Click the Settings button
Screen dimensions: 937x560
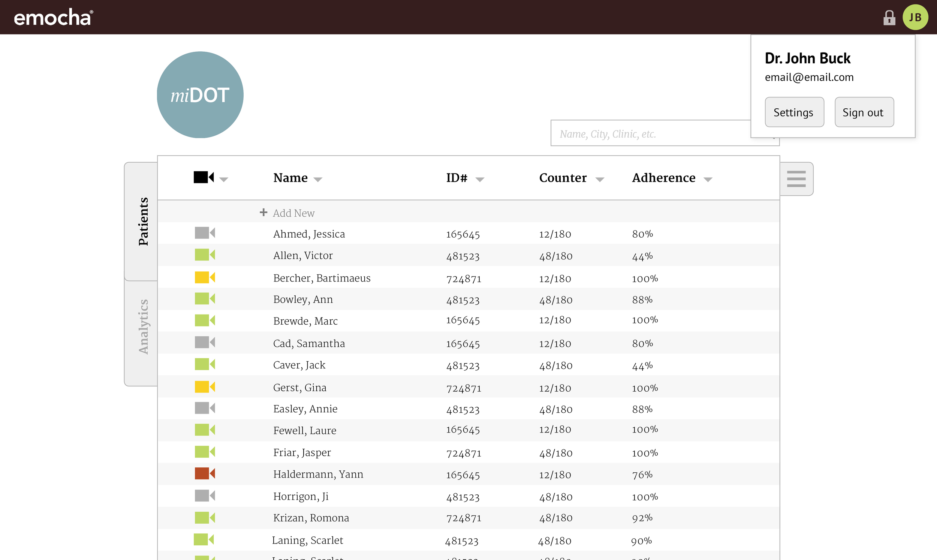tap(794, 112)
